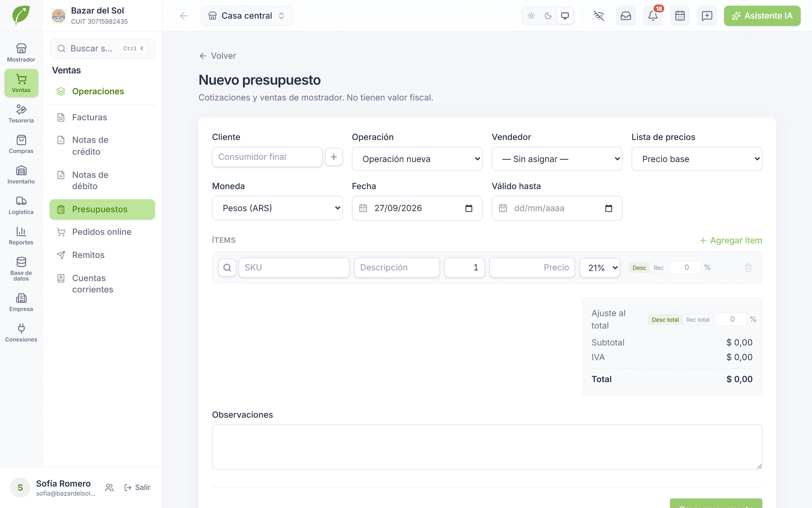This screenshot has height=508, width=812.
Task: Open the Operación dropdown
Action: 417,159
